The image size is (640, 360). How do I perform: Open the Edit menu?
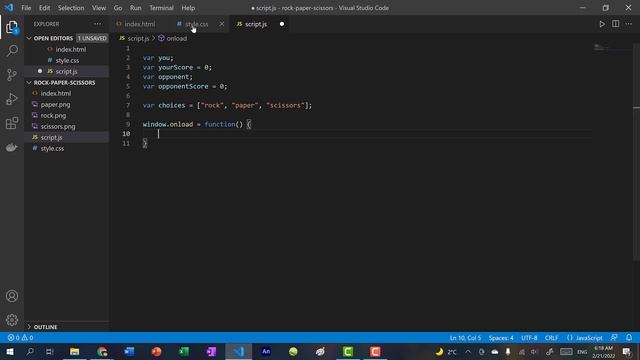tap(44, 8)
